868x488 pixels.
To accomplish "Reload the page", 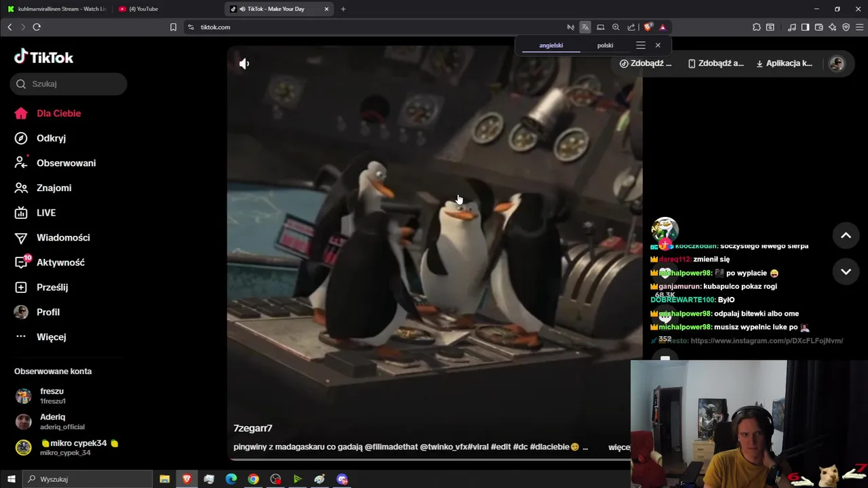I will tap(37, 27).
